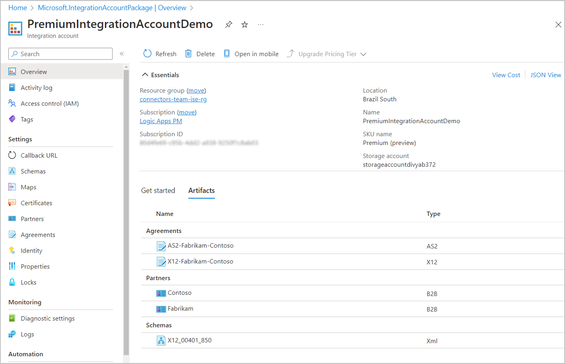The width and height of the screenshot is (565, 364).
Task: Open the more options ellipsis menu
Action: tap(261, 25)
